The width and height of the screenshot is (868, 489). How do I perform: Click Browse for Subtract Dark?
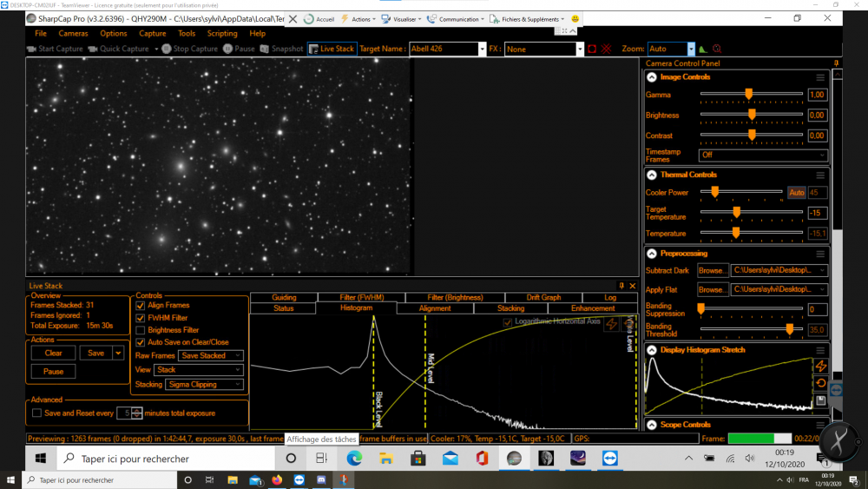pos(712,271)
